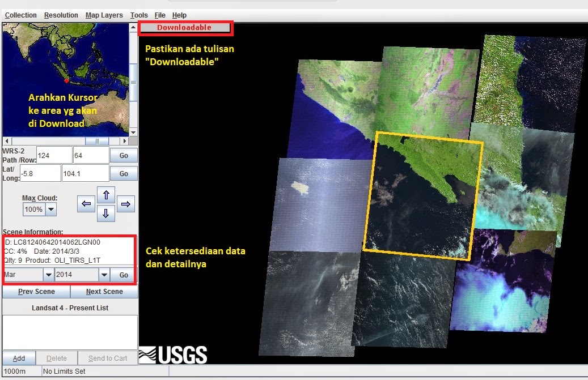
Task: Pan scenes south using the down arrow
Action: point(106,214)
